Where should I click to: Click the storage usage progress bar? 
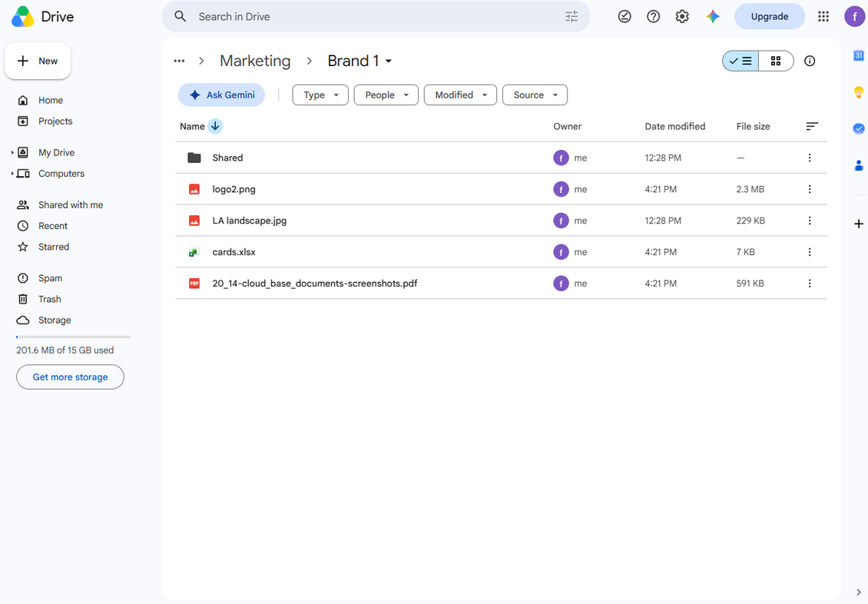[x=74, y=337]
